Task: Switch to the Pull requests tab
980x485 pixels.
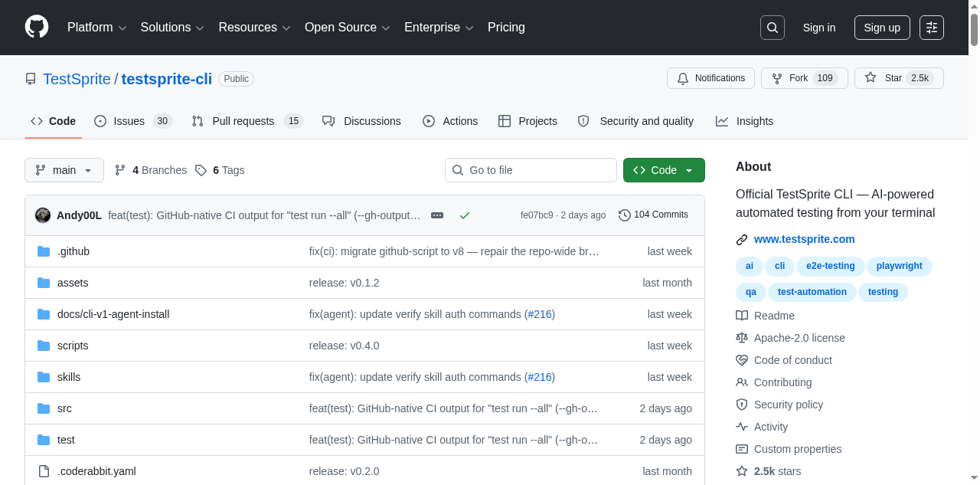Action: click(247, 121)
